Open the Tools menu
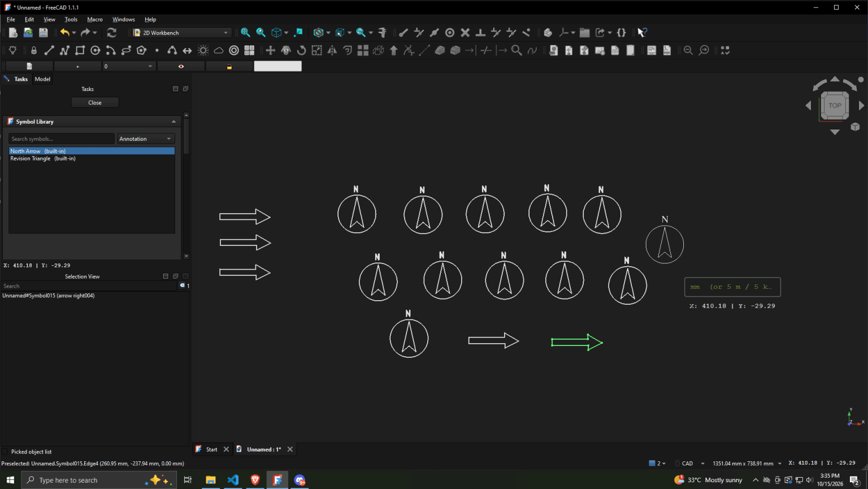 coord(71,19)
